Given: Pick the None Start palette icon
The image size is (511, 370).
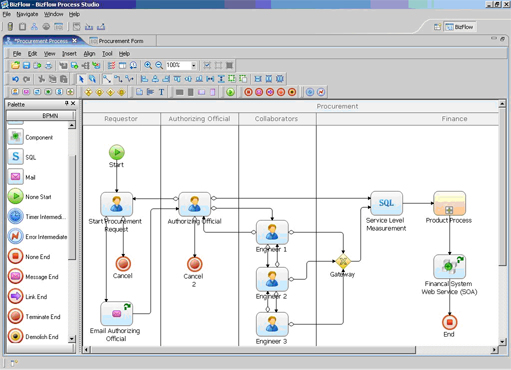Looking at the screenshot, I should 15,196.
